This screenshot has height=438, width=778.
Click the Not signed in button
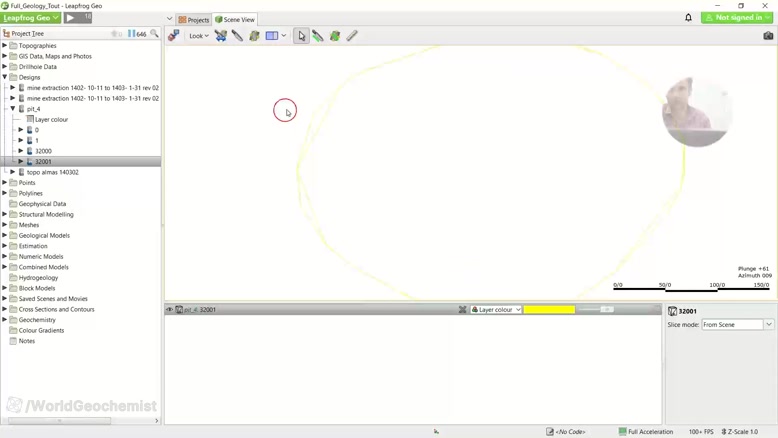[x=737, y=17]
